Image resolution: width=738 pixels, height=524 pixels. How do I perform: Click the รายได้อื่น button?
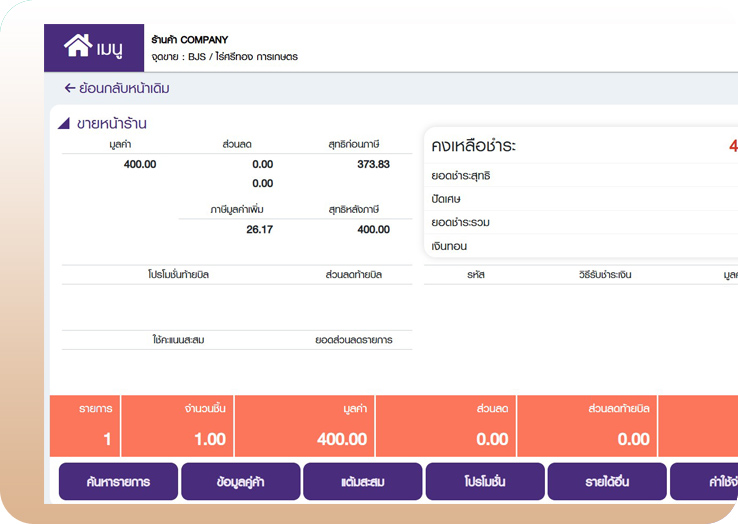(x=607, y=482)
